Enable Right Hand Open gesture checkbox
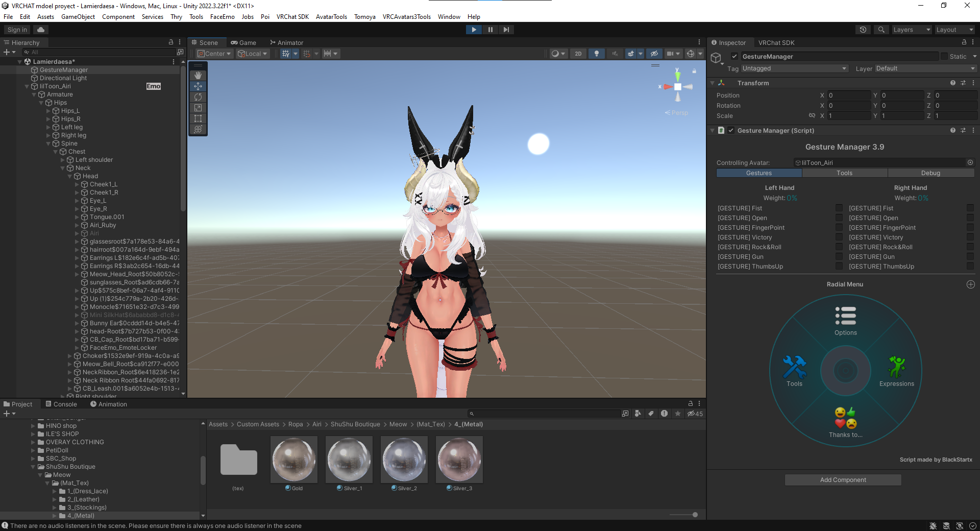The height and width of the screenshot is (531, 980). tap(970, 218)
